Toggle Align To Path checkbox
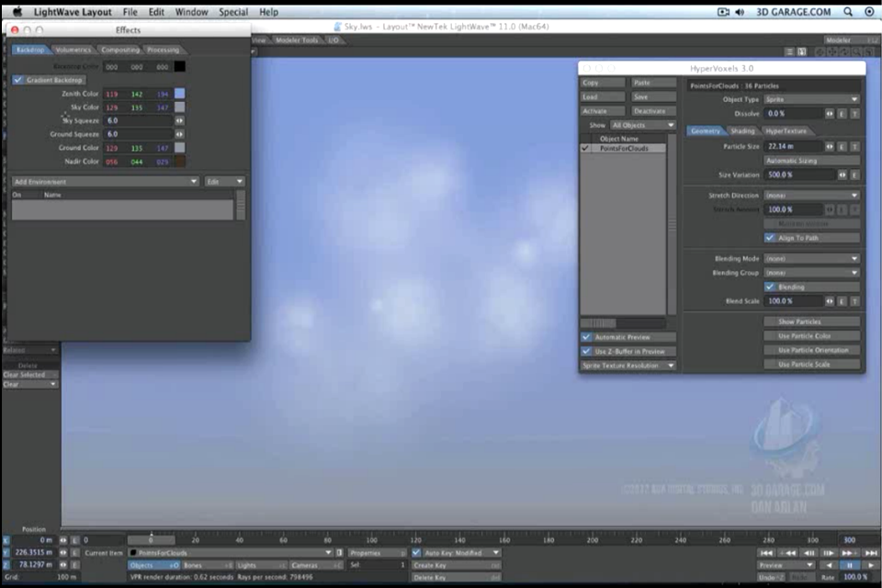 tap(770, 238)
